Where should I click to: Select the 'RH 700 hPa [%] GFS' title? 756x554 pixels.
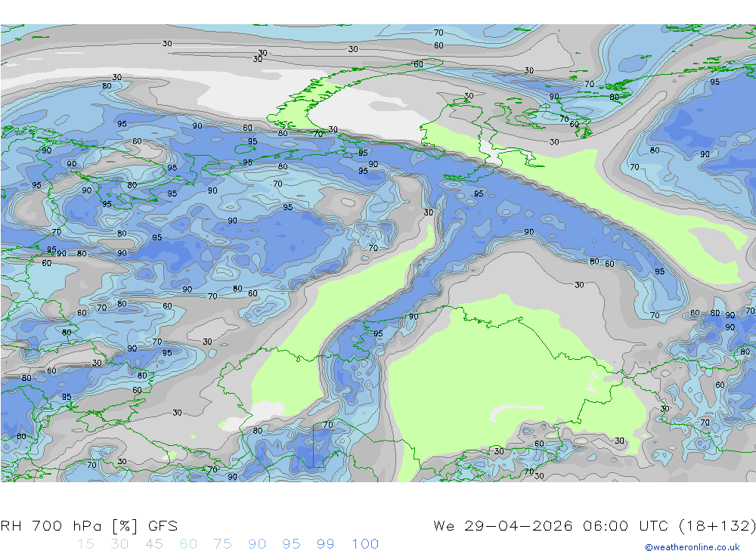89,525
